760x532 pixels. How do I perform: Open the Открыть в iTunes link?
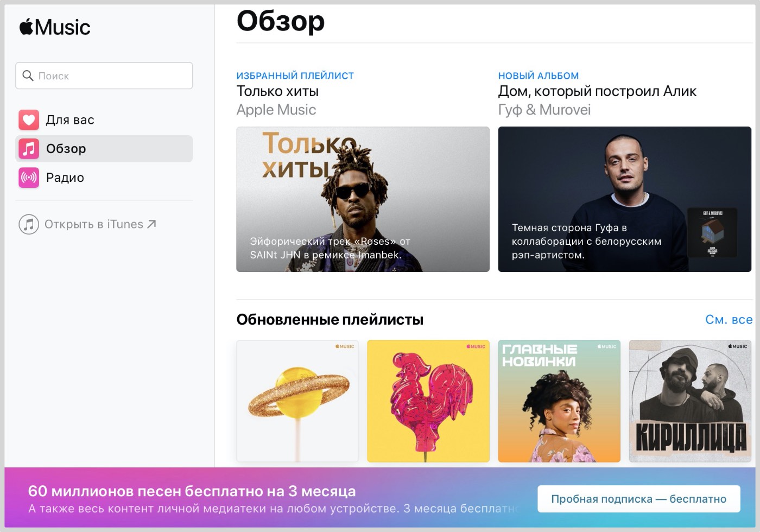pos(93,224)
